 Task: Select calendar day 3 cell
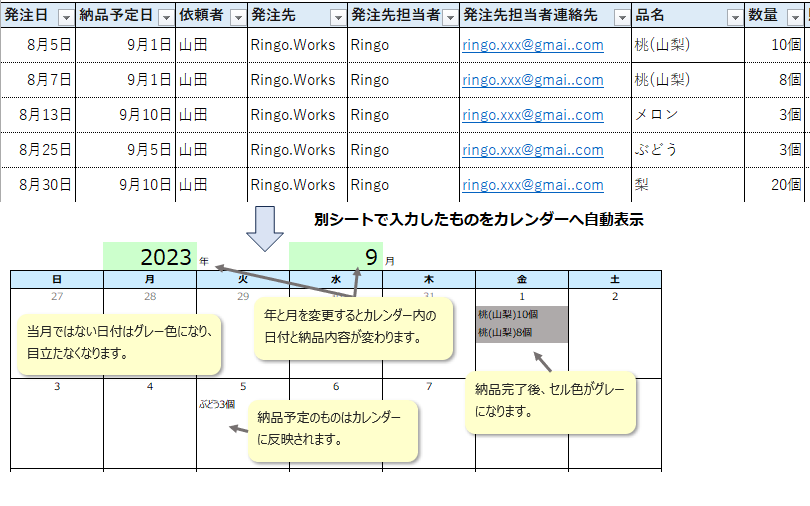coord(57,423)
